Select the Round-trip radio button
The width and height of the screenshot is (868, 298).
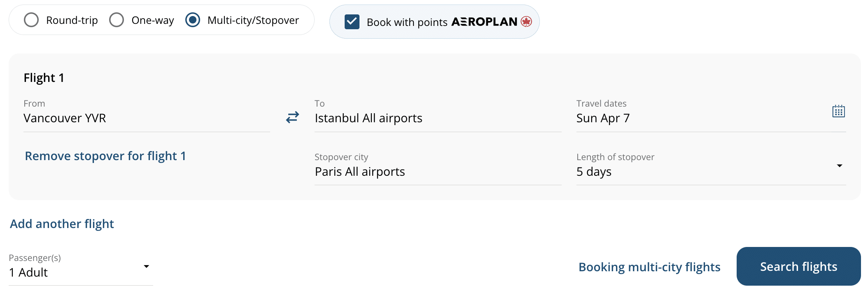(31, 20)
